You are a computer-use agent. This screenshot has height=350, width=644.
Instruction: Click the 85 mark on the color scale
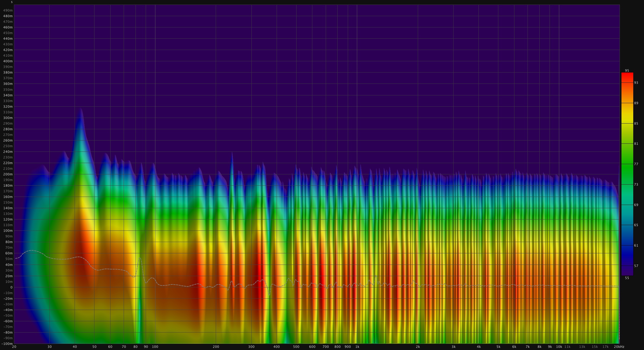pyautogui.click(x=636, y=124)
